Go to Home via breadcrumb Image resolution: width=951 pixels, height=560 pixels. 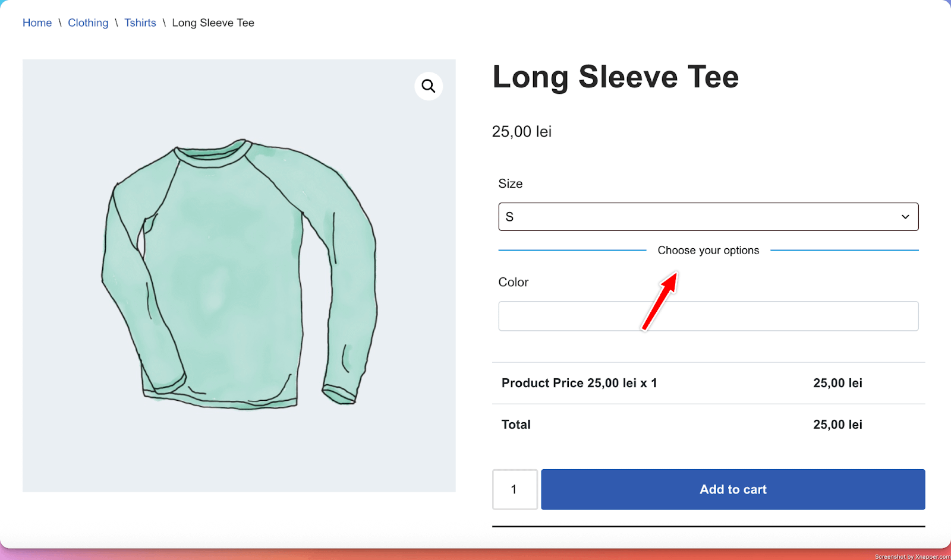point(37,23)
